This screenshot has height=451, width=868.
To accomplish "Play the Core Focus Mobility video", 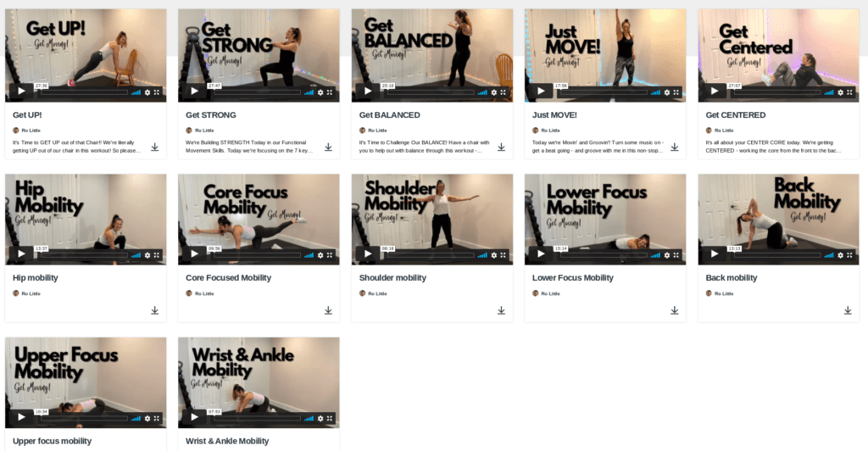I will pyautogui.click(x=194, y=254).
